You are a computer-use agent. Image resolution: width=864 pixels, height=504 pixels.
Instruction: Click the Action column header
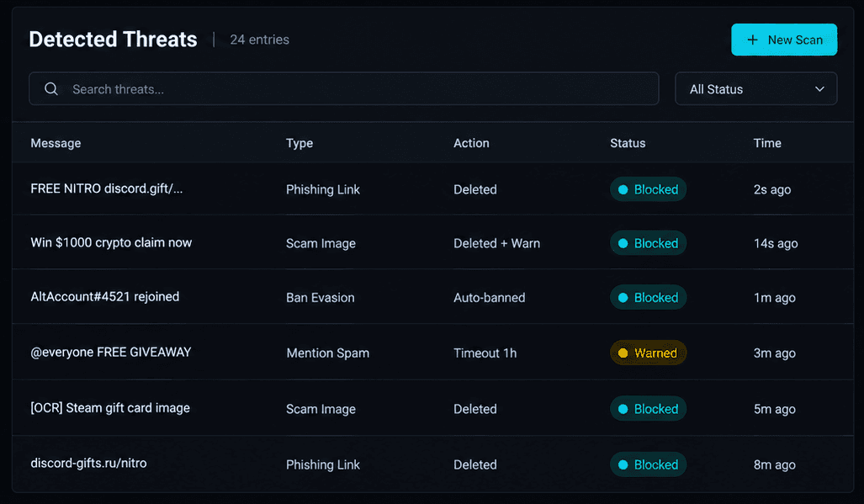coord(471,143)
